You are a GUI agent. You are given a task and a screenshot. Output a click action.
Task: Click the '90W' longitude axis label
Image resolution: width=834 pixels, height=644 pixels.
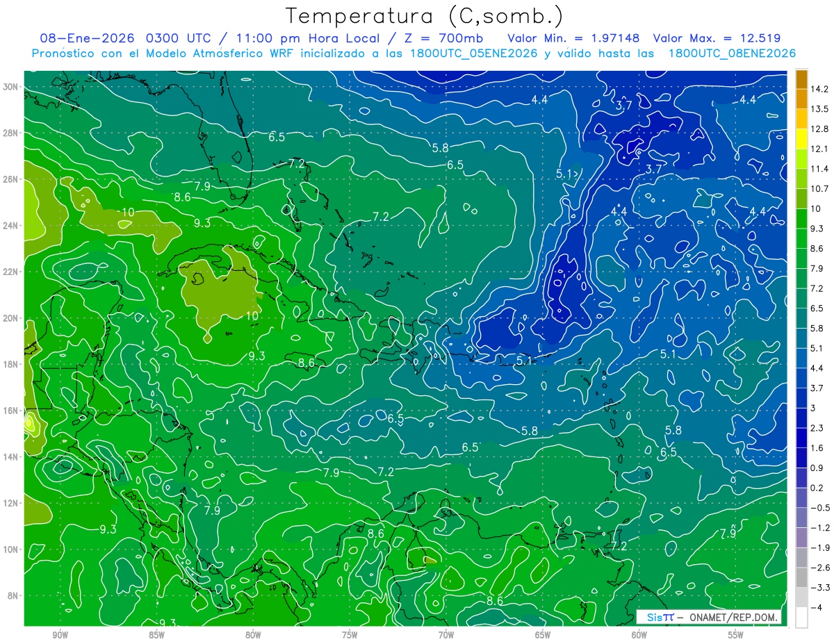pos(60,635)
